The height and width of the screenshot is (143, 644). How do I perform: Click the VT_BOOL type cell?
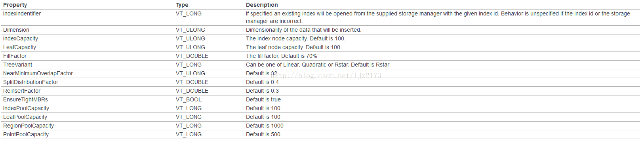tap(189, 99)
